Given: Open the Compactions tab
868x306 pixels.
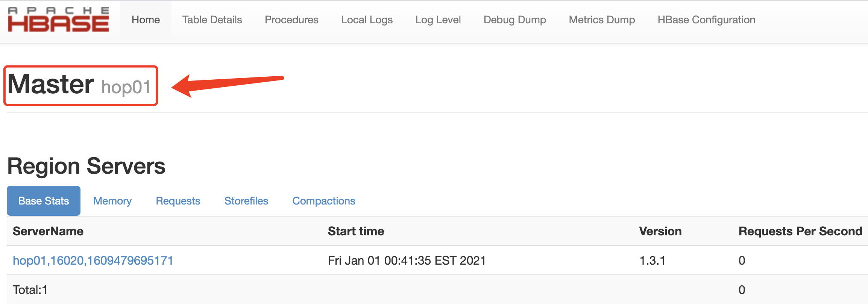Looking at the screenshot, I should pos(324,201).
